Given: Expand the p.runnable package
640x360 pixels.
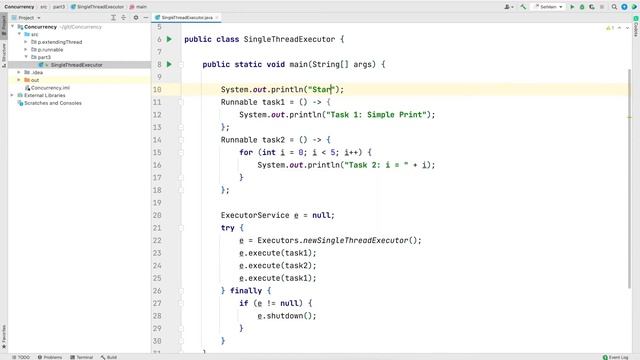Looking at the screenshot, I should point(26,50).
